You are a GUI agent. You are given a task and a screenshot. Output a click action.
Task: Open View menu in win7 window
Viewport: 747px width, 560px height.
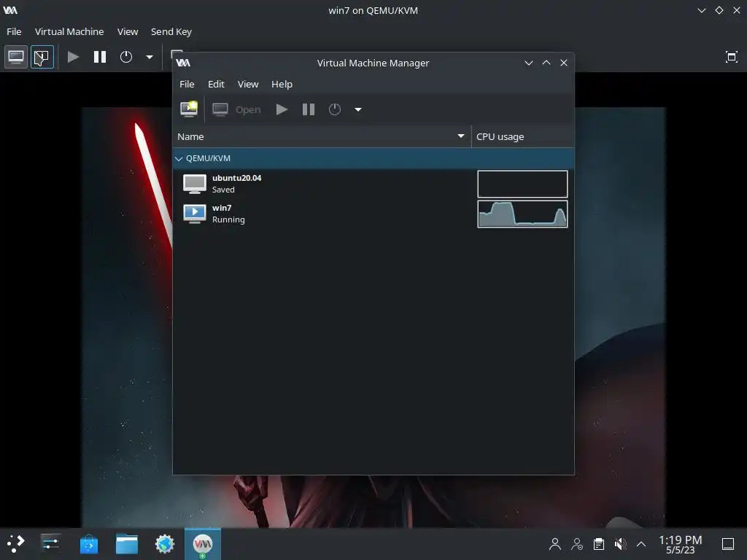coord(128,31)
